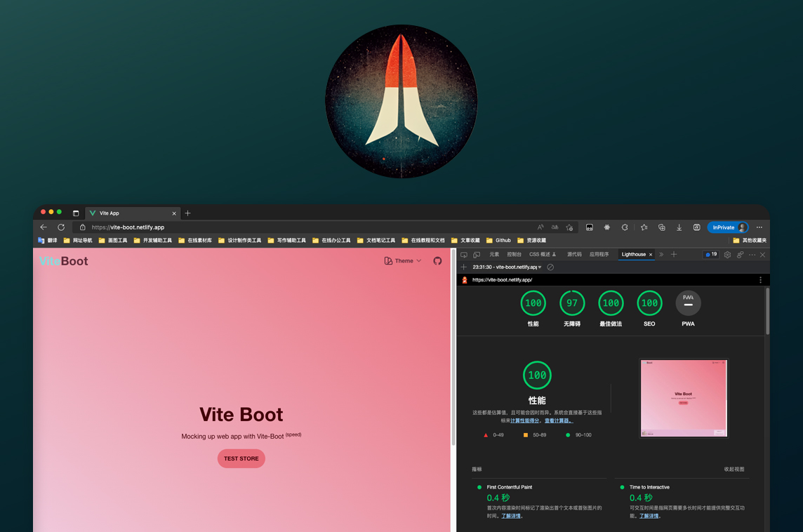
Task: Open 了解详情 link under First Contentful Paint
Action: [510, 516]
